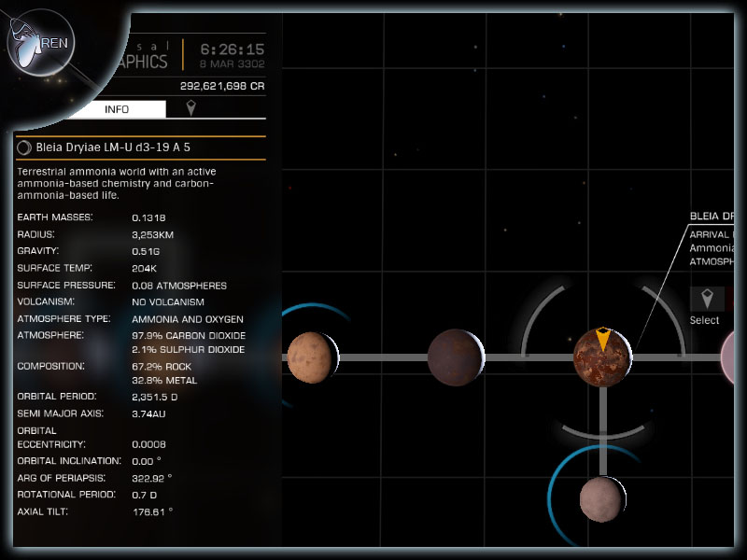Click the ATMOSPHERE TYPE label
The image size is (747, 560).
[x=63, y=318]
